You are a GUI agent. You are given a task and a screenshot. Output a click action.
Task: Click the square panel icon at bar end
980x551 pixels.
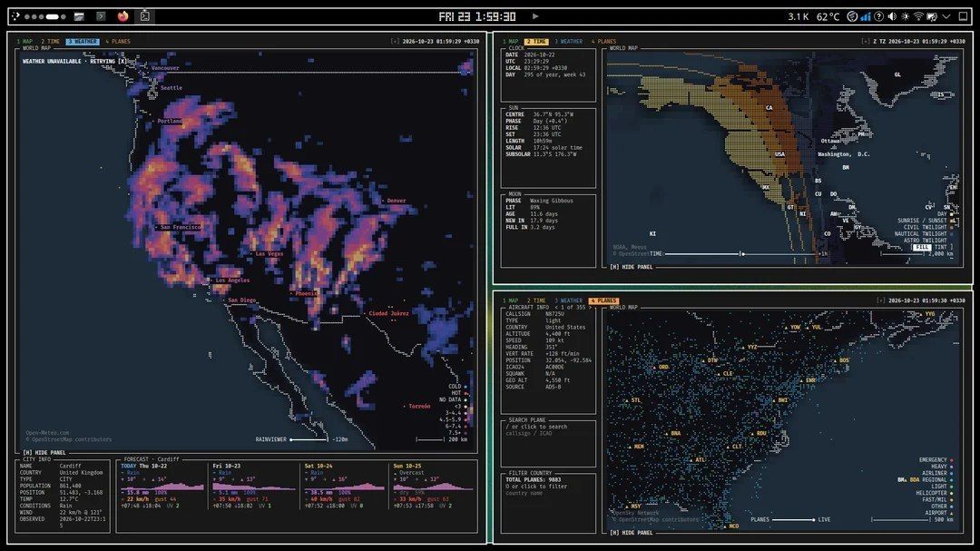click(963, 16)
